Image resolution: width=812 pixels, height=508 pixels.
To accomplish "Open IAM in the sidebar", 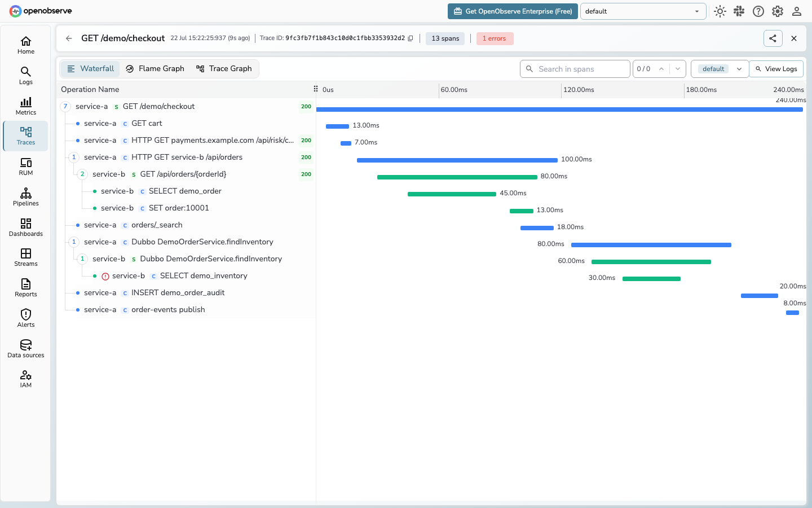I will click(26, 379).
